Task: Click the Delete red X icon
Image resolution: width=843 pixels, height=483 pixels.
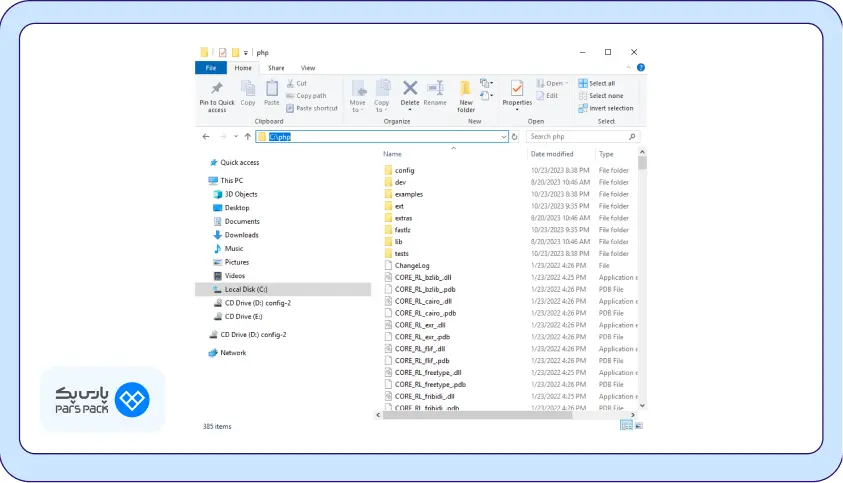Action: click(x=410, y=88)
